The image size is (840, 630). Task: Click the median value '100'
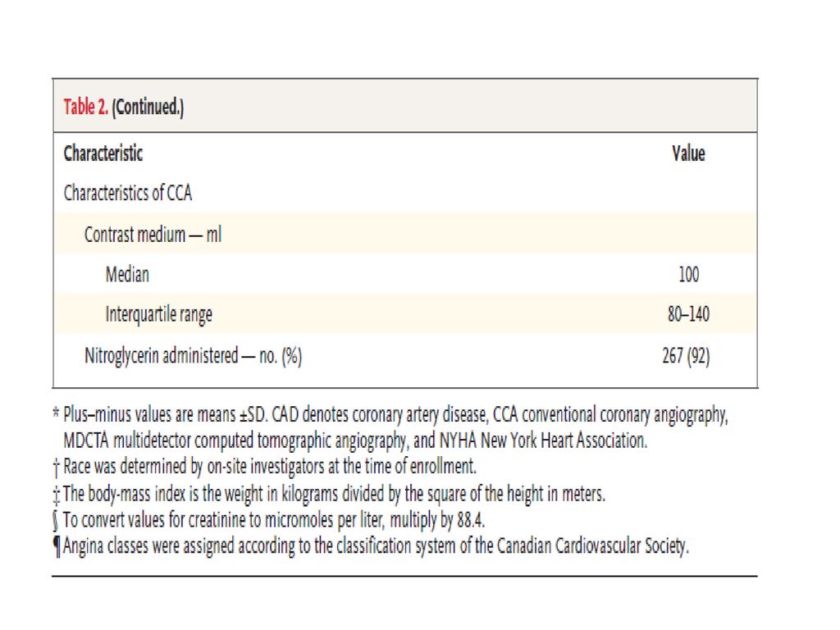click(x=689, y=274)
